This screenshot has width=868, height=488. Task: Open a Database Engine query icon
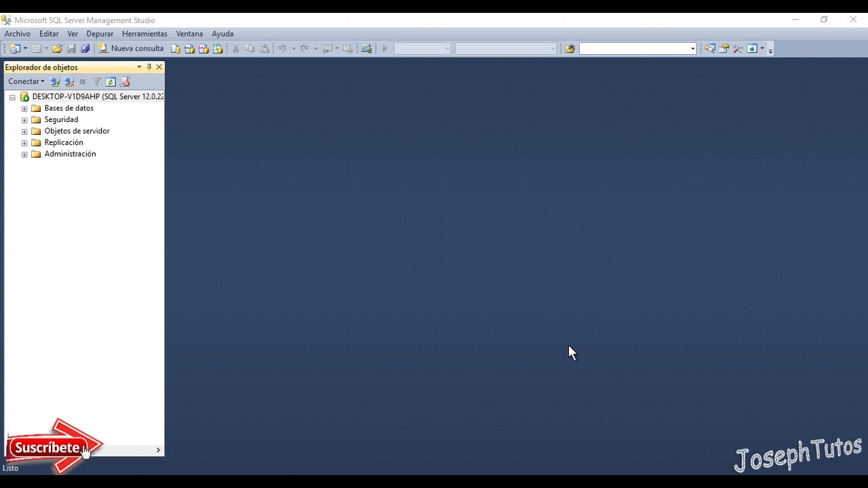(x=176, y=49)
